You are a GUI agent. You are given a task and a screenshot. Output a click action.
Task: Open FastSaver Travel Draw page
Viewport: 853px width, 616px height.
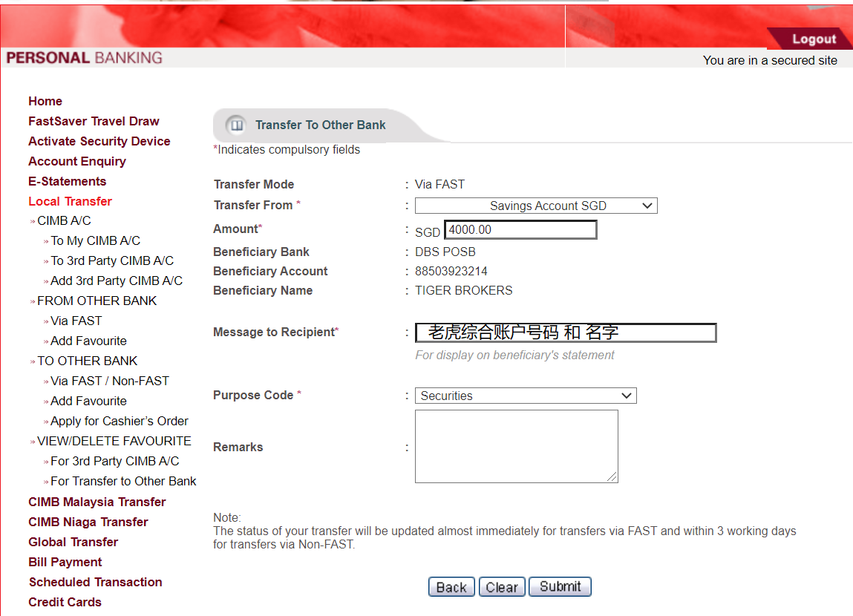tap(94, 121)
